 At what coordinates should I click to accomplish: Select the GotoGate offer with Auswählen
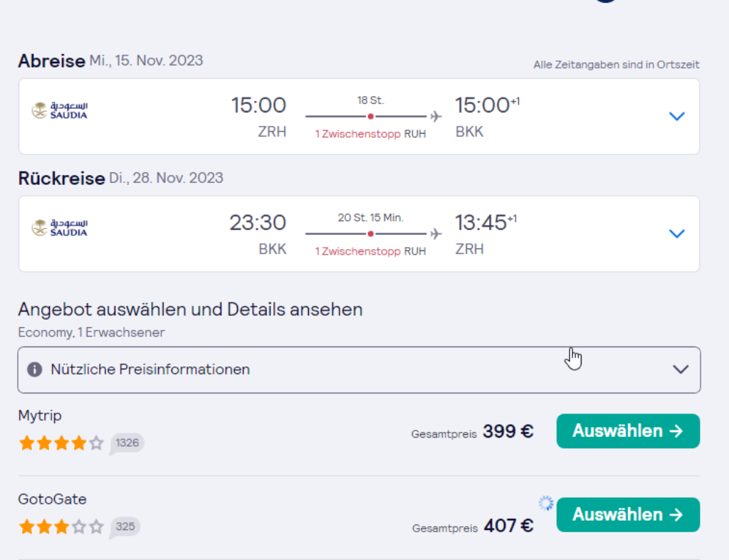point(628,514)
